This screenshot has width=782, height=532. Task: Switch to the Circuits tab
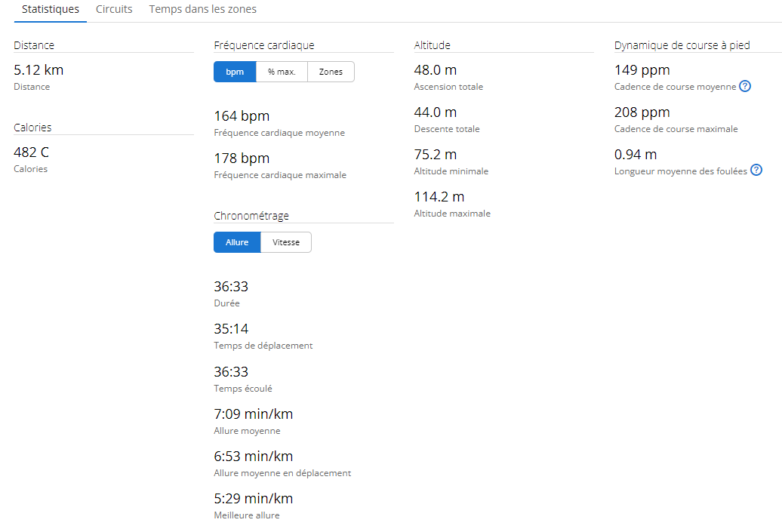[x=114, y=10]
